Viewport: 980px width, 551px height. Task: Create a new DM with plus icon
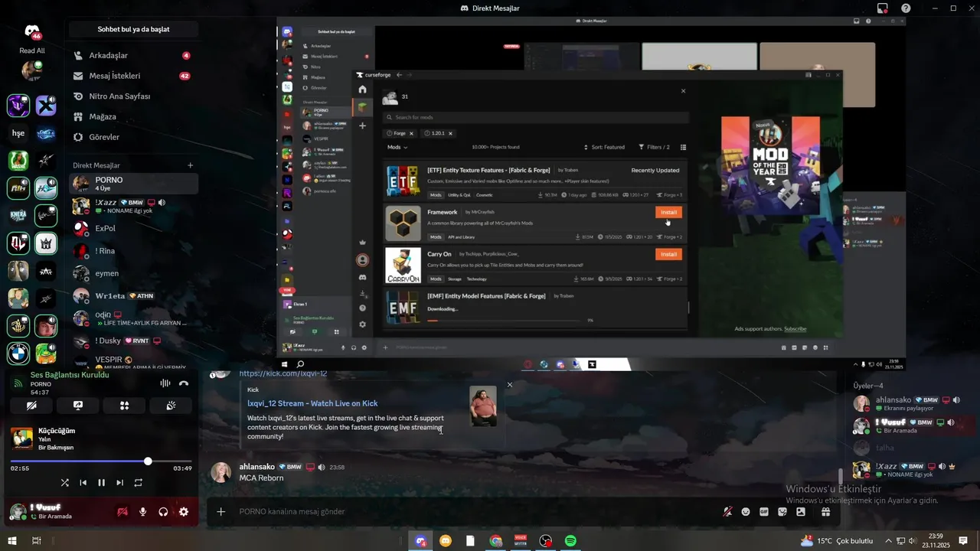[191, 165]
